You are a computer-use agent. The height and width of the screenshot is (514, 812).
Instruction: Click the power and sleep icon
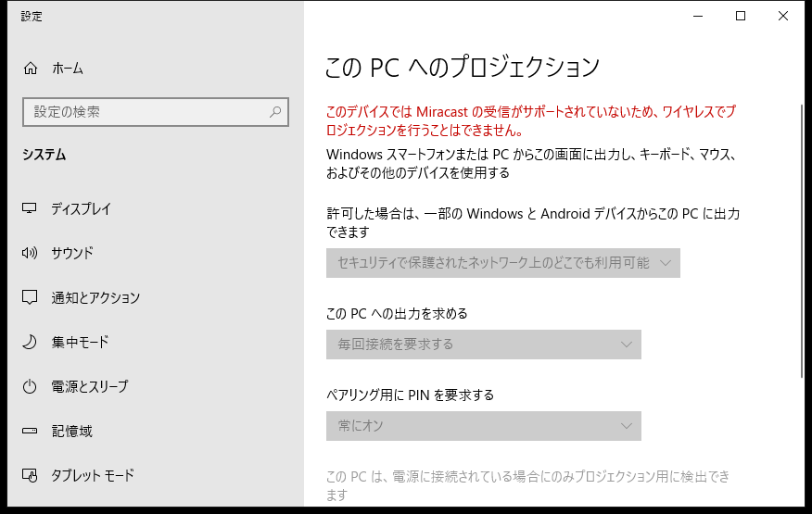tap(30, 386)
